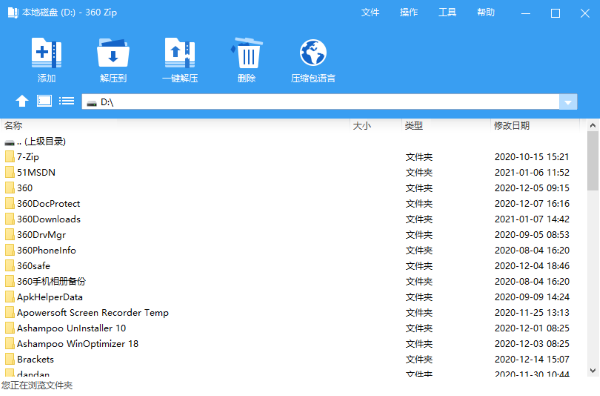Select the 360Downloads folder icon

click(x=10, y=219)
